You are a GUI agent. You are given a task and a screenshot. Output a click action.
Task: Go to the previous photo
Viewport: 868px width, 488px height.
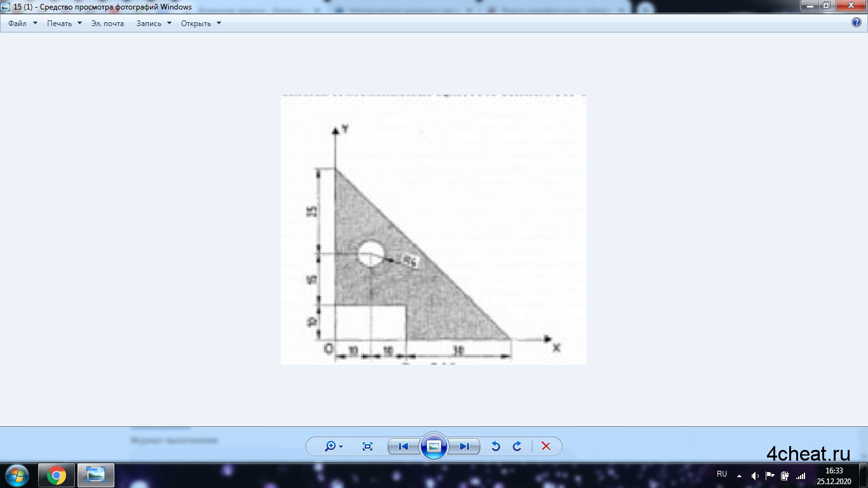403,446
